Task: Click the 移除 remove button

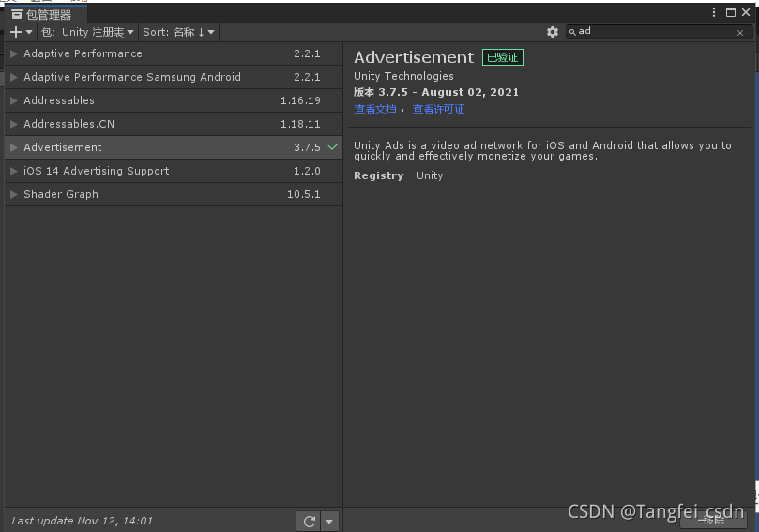Action: pyautogui.click(x=714, y=521)
